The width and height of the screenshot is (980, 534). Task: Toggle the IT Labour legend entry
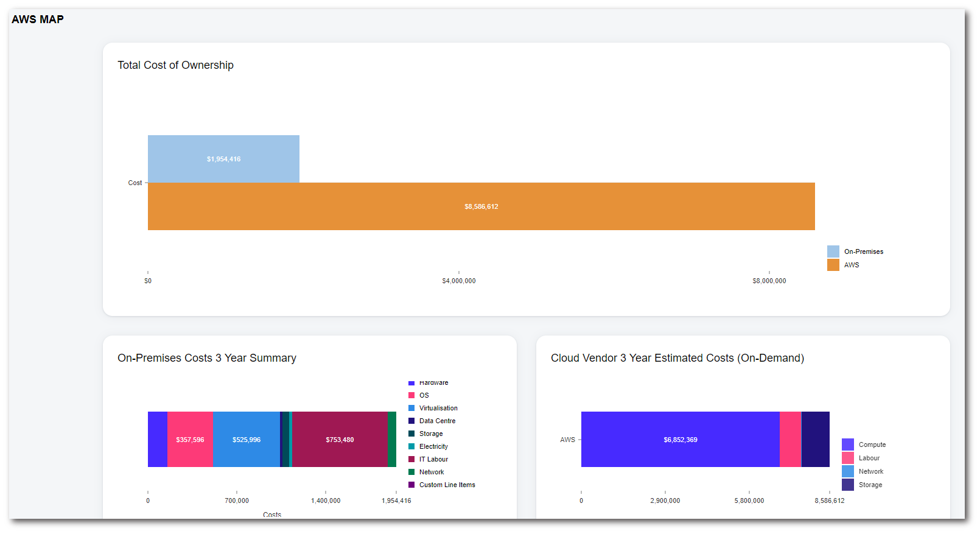point(433,459)
